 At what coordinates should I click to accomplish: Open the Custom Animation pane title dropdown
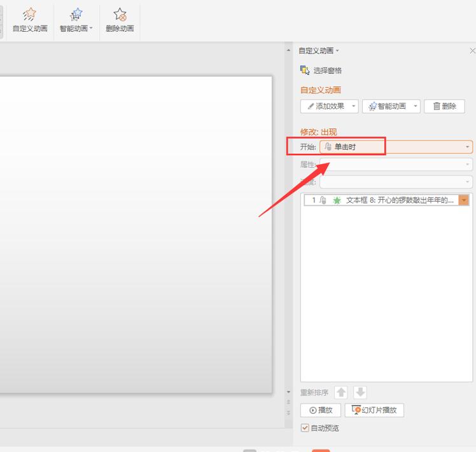337,51
